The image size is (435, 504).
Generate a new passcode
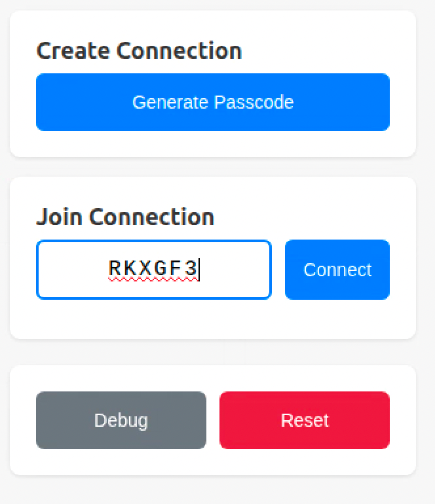[x=213, y=102]
